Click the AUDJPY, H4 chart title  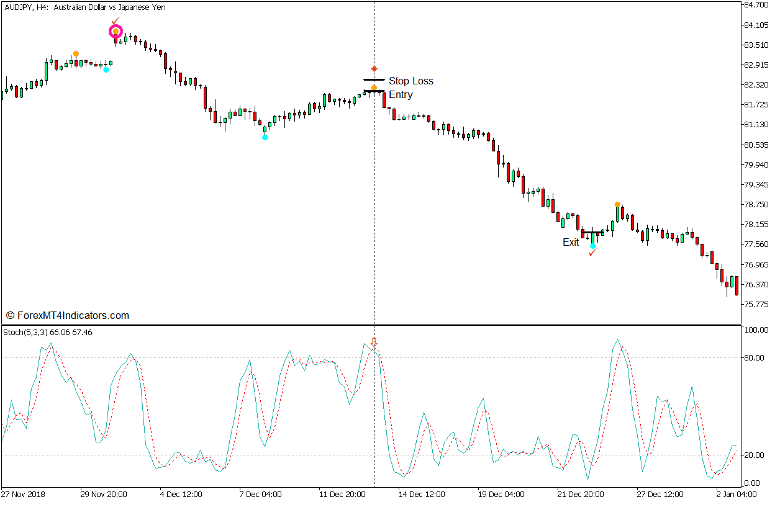[x=84, y=7]
